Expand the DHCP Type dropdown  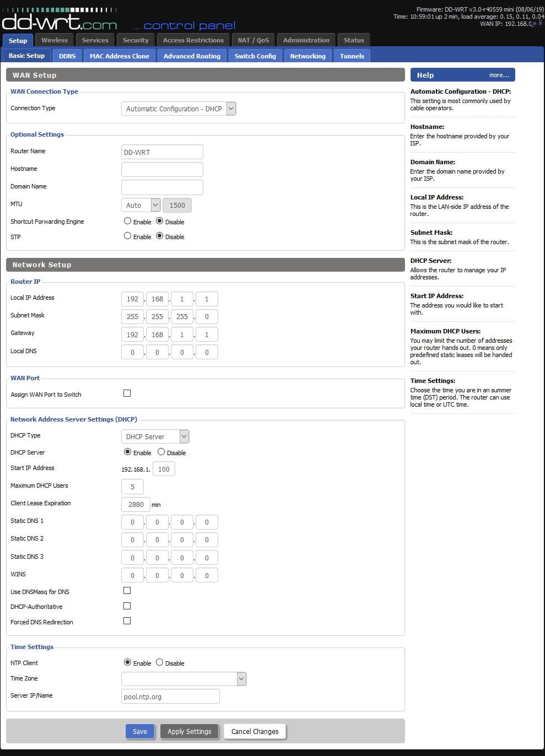click(155, 436)
